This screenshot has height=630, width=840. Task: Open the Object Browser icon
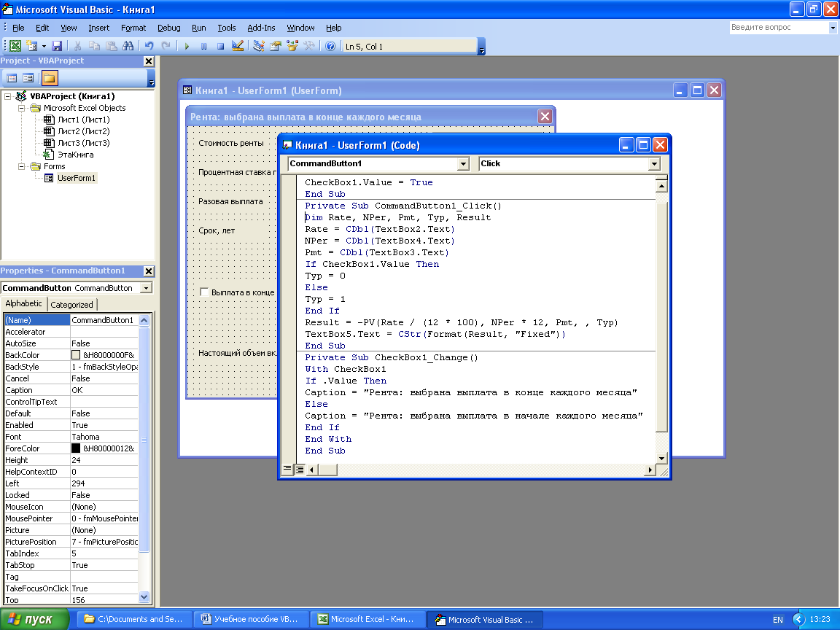click(x=292, y=46)
